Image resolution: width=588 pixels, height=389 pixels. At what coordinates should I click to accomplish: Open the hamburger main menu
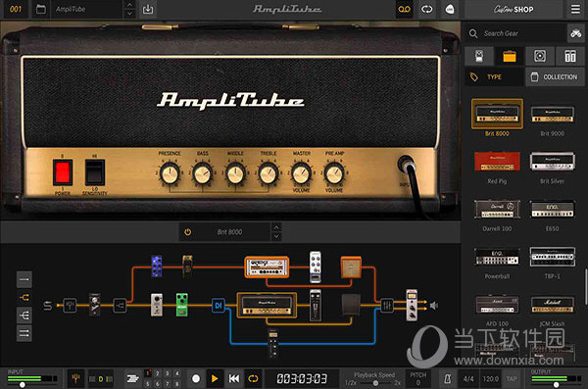575,9
